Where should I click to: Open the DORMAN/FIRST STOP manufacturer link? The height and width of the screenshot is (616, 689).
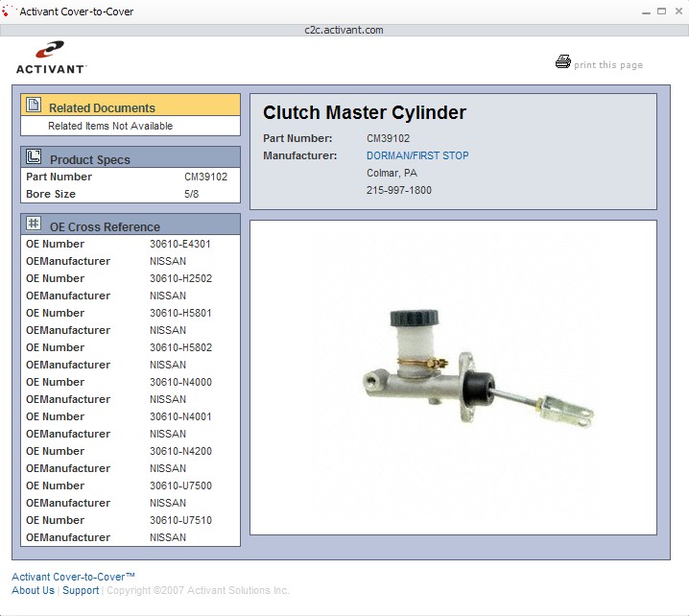pos(417,155)
